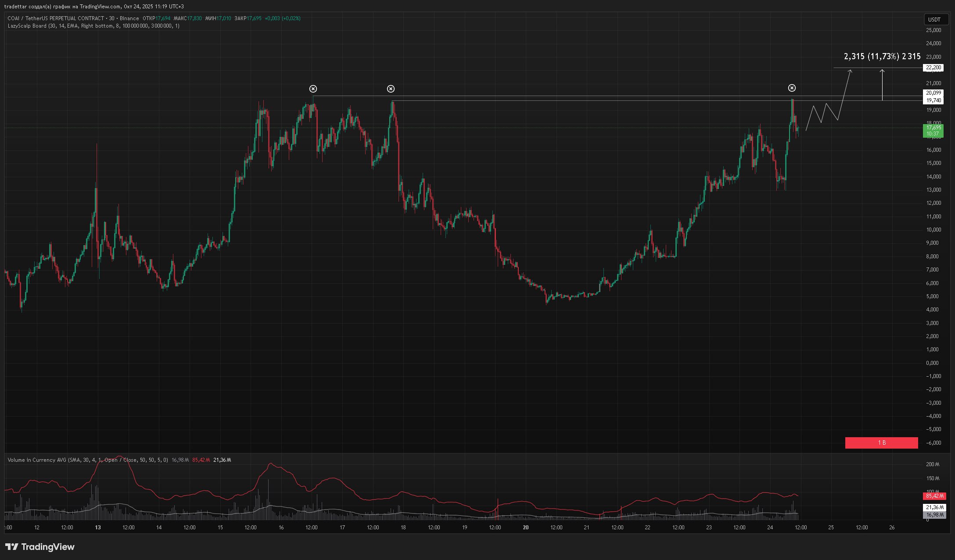
Task: Select the vertical price-range measurement arrow
Action: pyautogui.click(x=882, y=86)
